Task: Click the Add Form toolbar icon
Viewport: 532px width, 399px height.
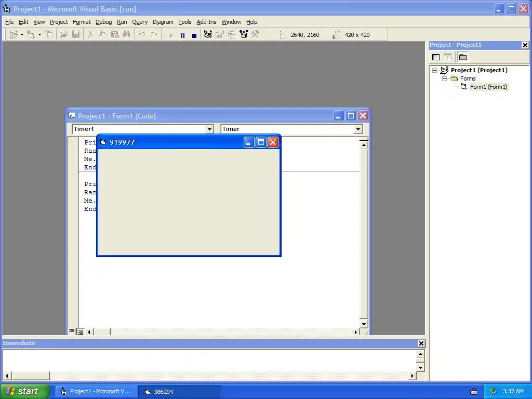Action: pos(31,35)
